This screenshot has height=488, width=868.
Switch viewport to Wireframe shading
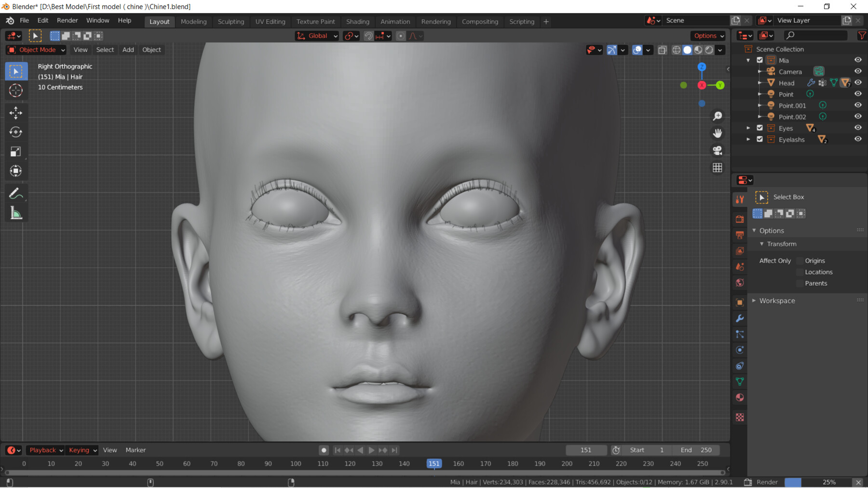point(676,50)
